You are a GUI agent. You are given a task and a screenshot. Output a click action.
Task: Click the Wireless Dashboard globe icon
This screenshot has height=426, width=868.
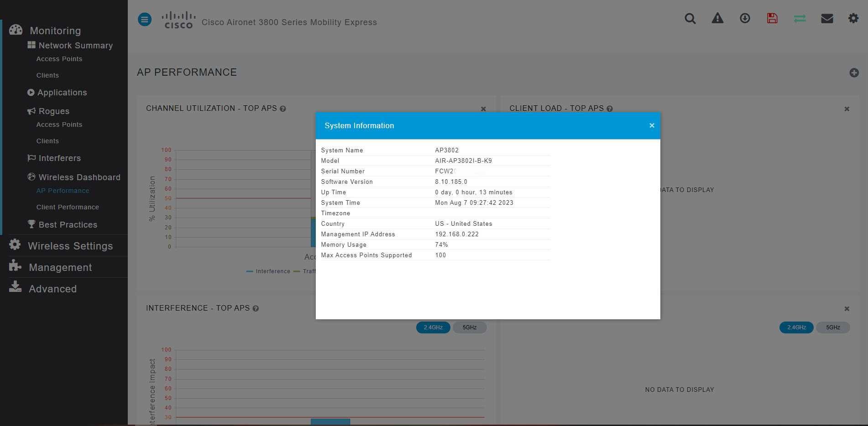(x=31, y=177)
